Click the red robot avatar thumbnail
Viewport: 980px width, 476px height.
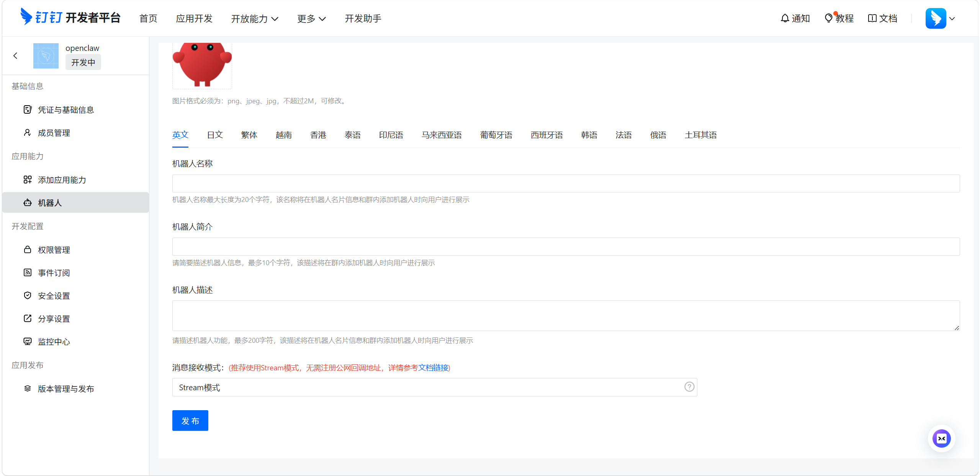point(202,64)
